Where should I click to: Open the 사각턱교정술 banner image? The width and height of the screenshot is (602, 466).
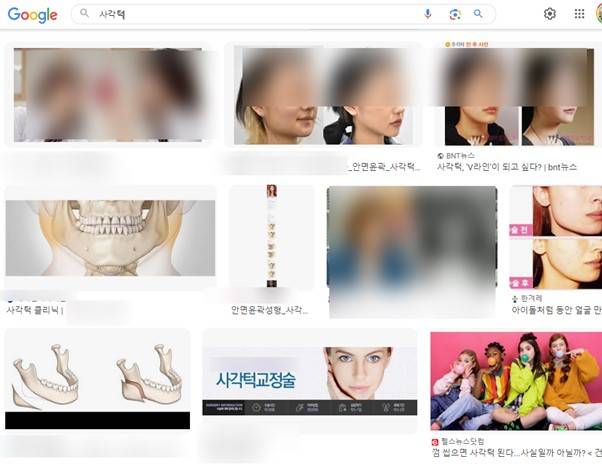tap(310, 381)
